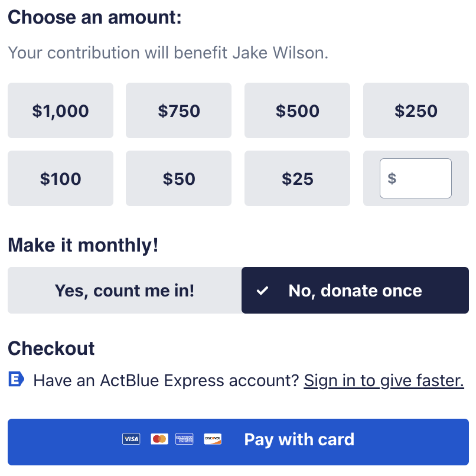
Task: Click the American Express icon
Action: pos(185,439)
